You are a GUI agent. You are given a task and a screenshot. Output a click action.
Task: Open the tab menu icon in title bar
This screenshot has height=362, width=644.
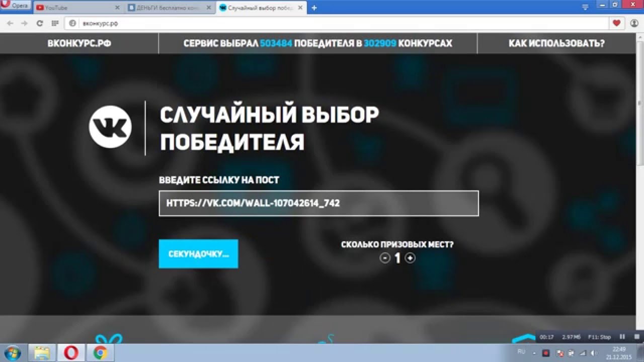coord(585,8)
